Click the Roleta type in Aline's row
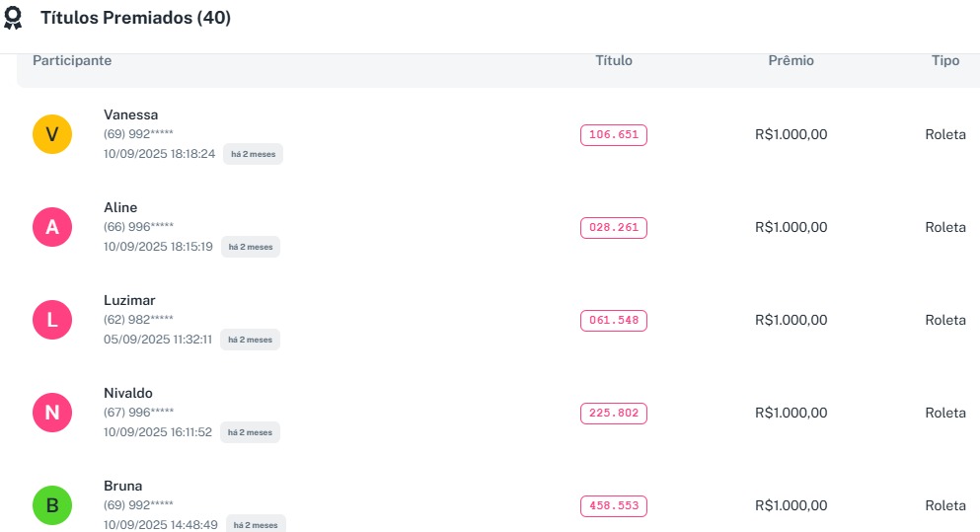This screenshot has height=532, width=980. 945,227
